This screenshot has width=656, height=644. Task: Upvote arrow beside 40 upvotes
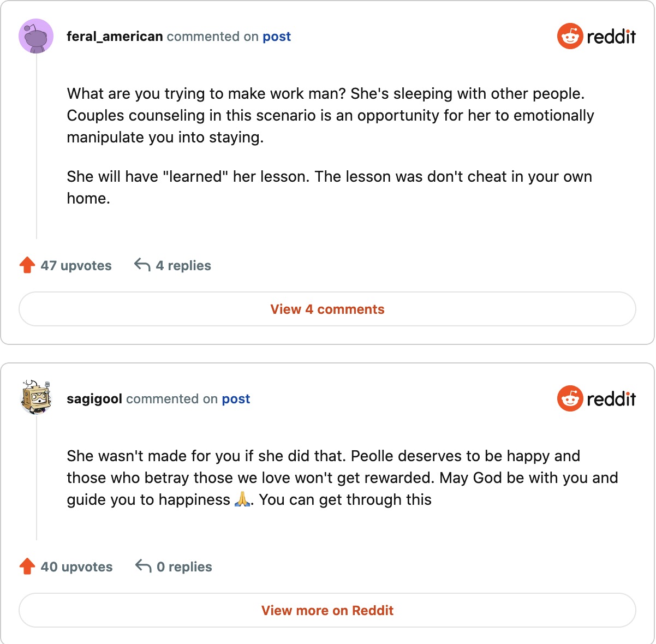coord(27,567)
